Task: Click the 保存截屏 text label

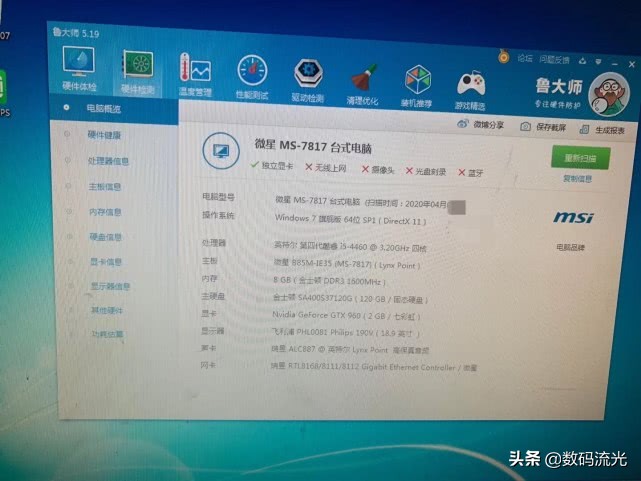Action: pos(551,128)
